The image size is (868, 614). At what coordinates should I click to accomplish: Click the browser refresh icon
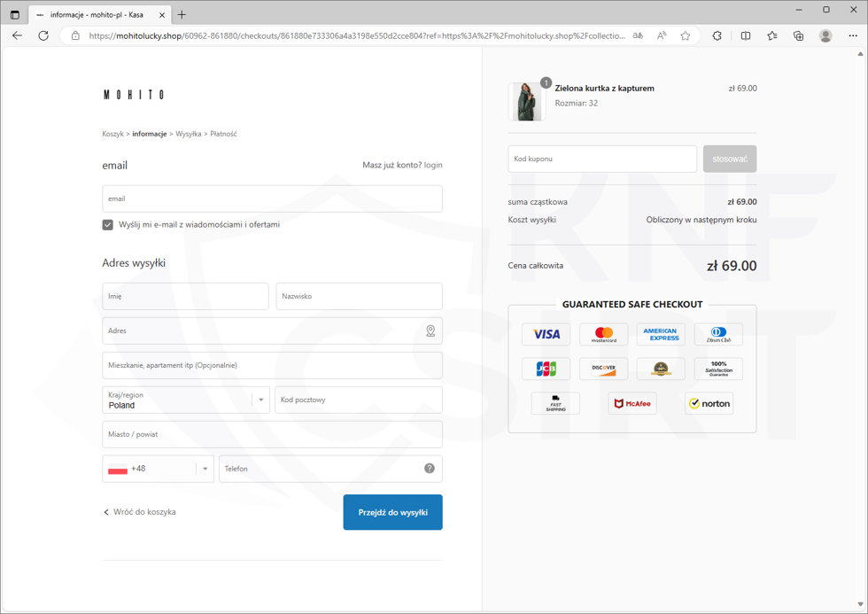[x=43, y=35]
